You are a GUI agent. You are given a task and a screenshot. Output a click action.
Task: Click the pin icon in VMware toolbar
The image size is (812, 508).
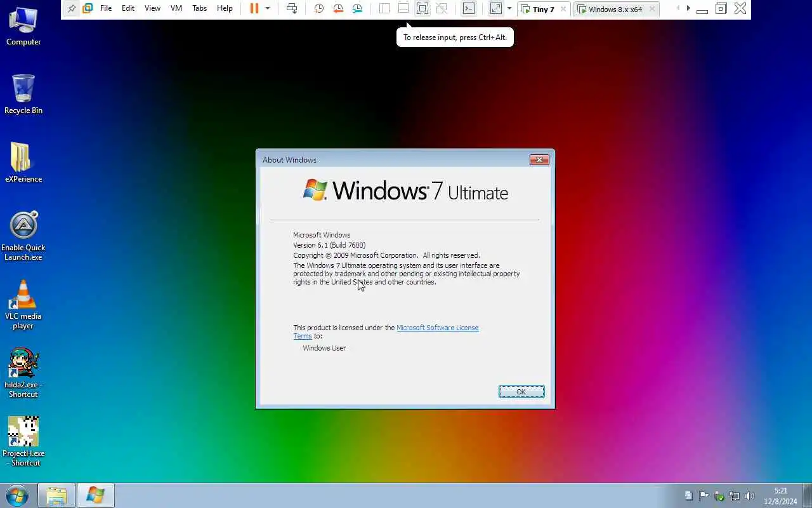point(71,8)
